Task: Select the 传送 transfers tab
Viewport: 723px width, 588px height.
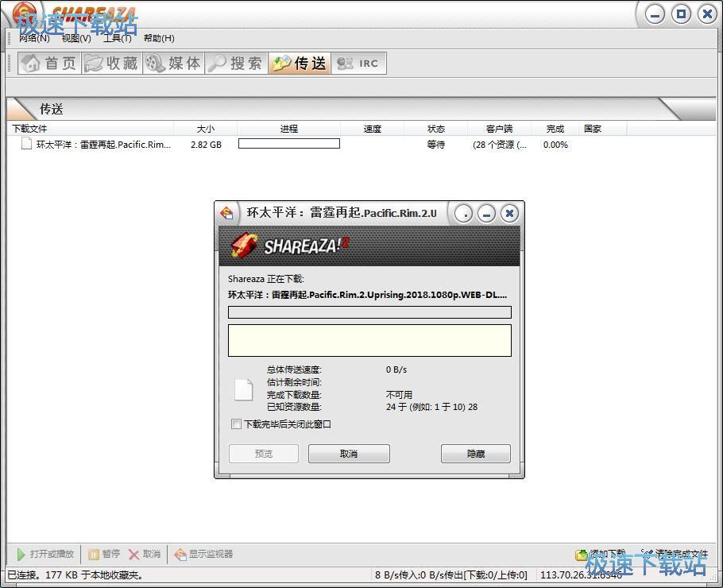Action: [x=300, y=64]
